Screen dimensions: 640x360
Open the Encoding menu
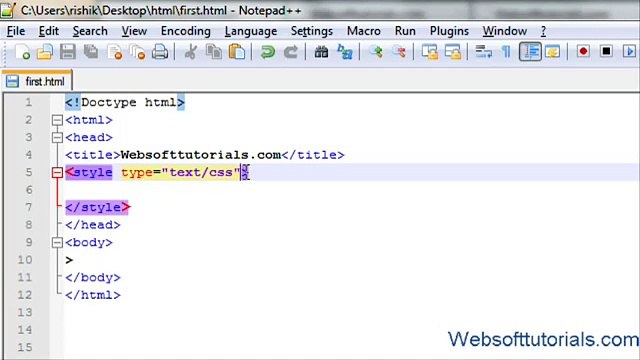point(185,31)
